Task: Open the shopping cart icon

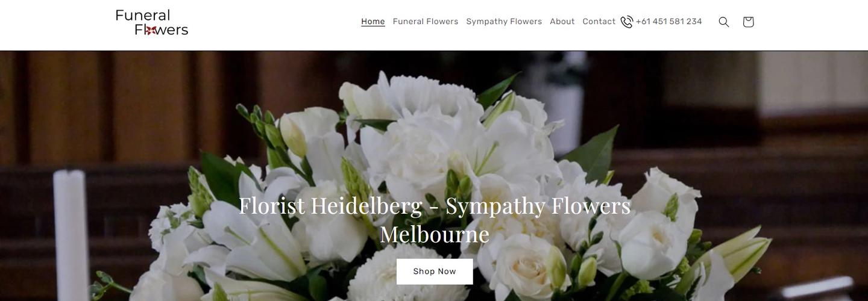Action: [x=748, y=22]
